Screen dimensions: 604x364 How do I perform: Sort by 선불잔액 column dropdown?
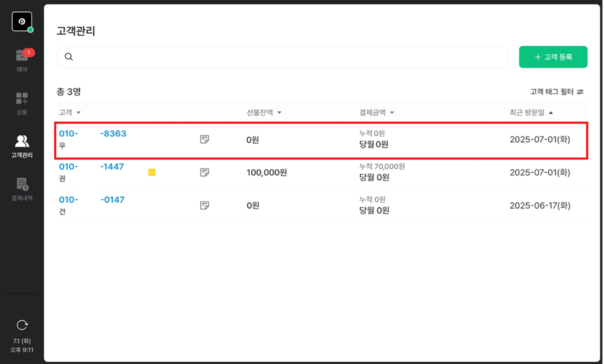point(279,113)
